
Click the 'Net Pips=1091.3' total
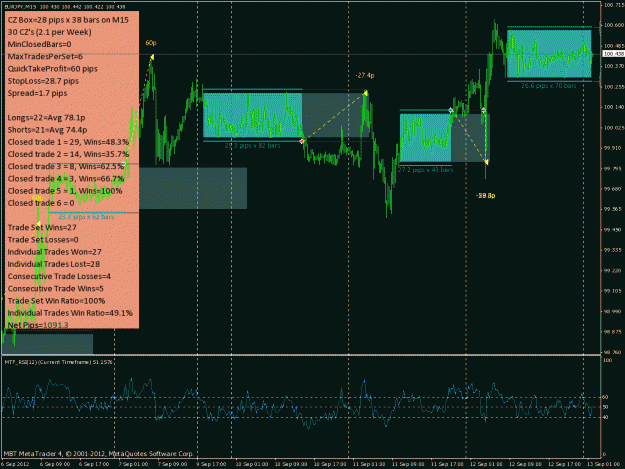point(38,325)
